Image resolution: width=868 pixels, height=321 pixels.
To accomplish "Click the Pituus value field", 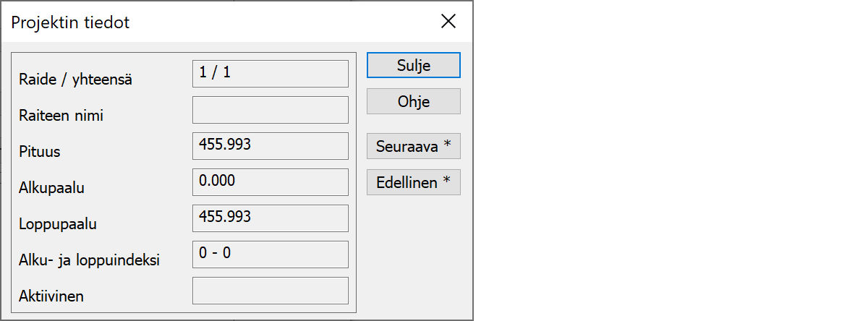I will (270, 146).
